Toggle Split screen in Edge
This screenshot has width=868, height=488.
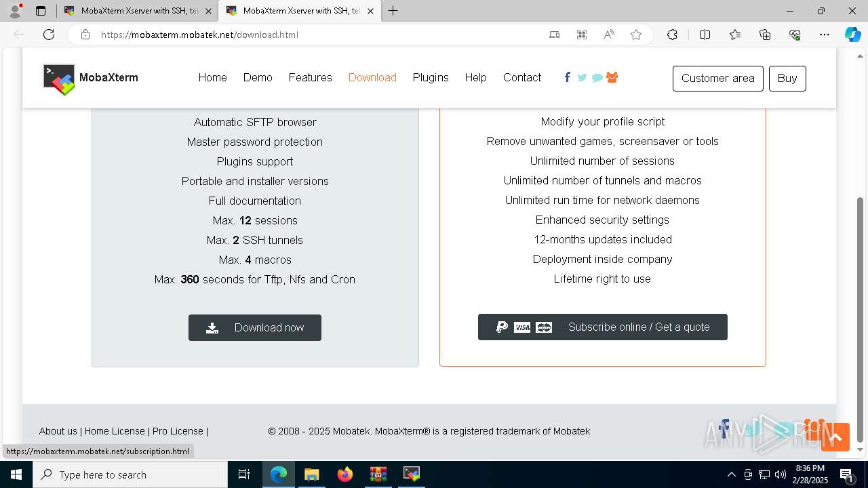pyautogui.click(x=705, y=35)
